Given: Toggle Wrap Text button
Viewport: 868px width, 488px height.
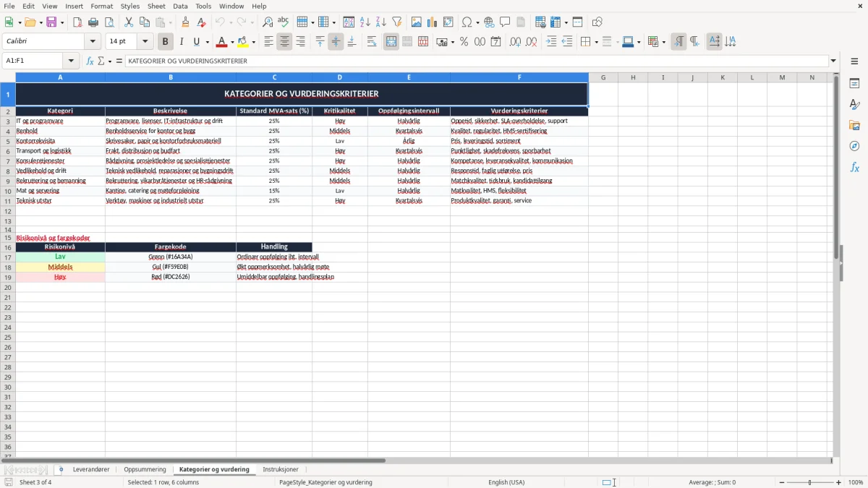Looking at the screenshot, I should point(372,42).
